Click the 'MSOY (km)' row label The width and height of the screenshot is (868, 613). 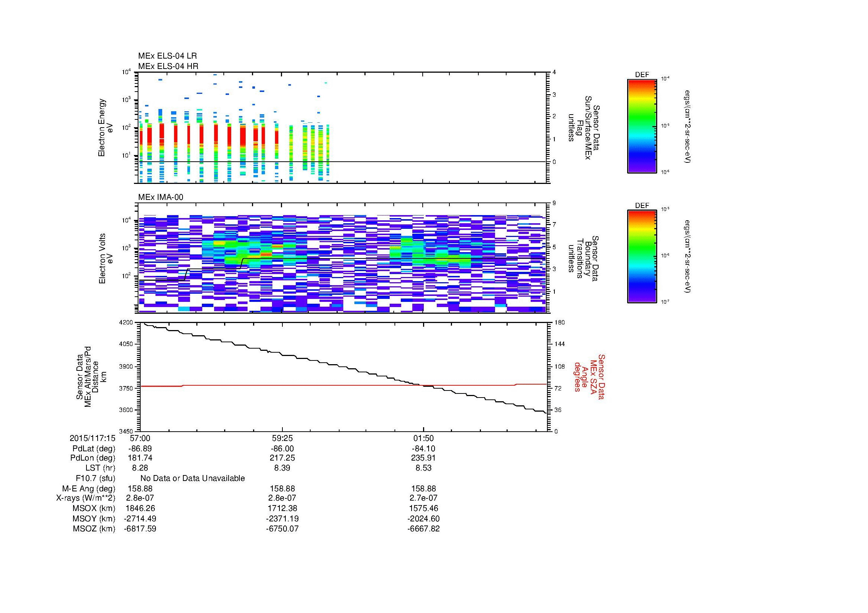click(x=94, y=518)
